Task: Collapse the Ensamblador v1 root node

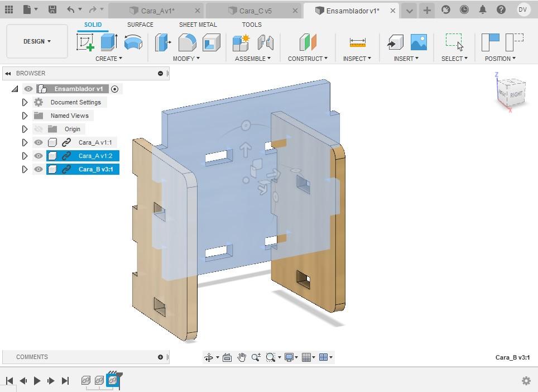Action: [15, 89]
